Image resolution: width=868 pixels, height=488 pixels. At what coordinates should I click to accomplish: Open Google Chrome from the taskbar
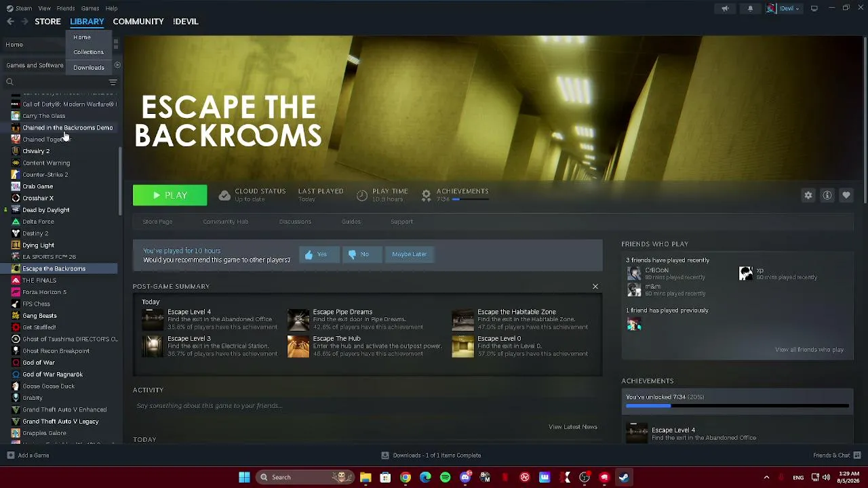coord(405,477)
